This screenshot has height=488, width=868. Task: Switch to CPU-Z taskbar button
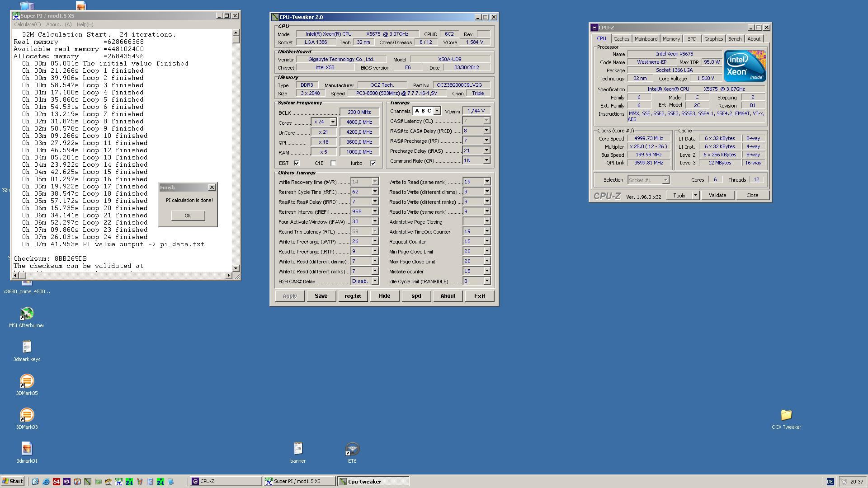tap(225, 482)
